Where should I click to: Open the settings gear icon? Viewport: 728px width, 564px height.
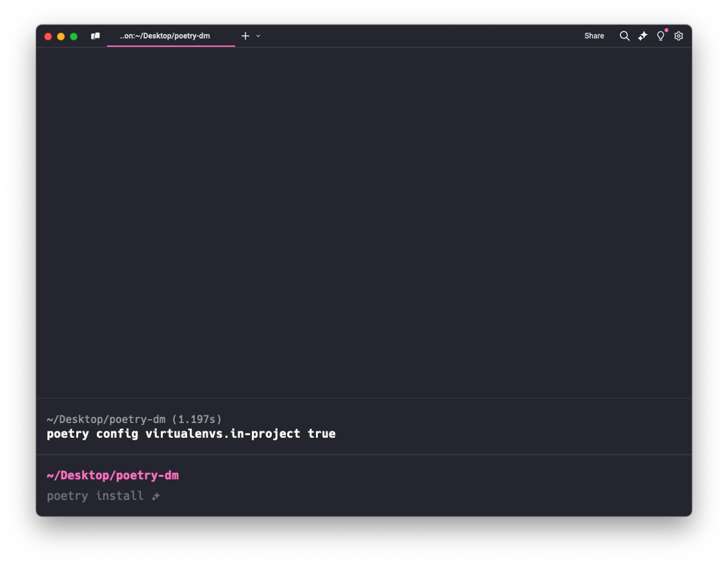[679, 36]
